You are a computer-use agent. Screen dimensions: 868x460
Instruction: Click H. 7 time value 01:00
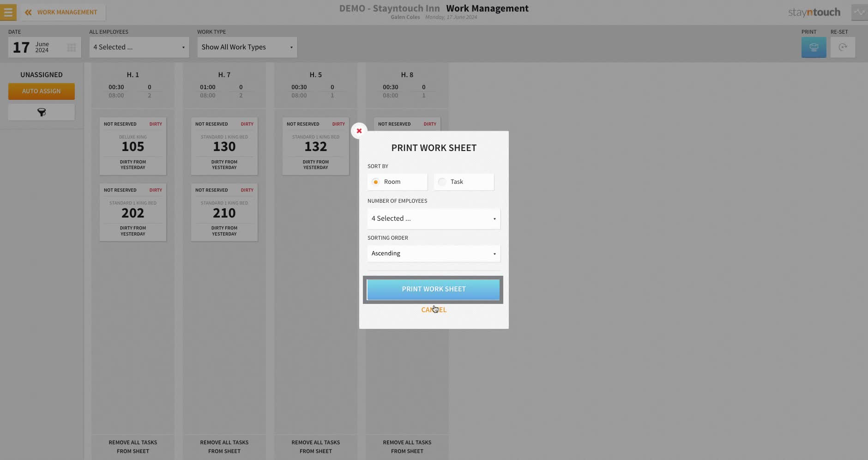[208, 87]
